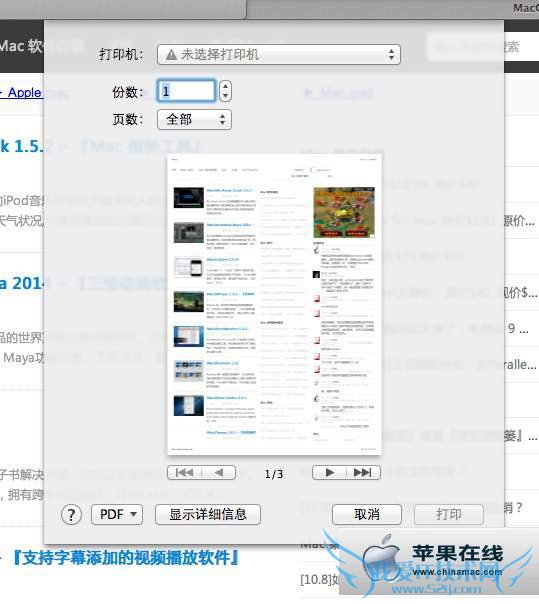Viewport: 539px width, 604px height.
Task: Open the PDF options menu
Action: [x=117, y=514]
